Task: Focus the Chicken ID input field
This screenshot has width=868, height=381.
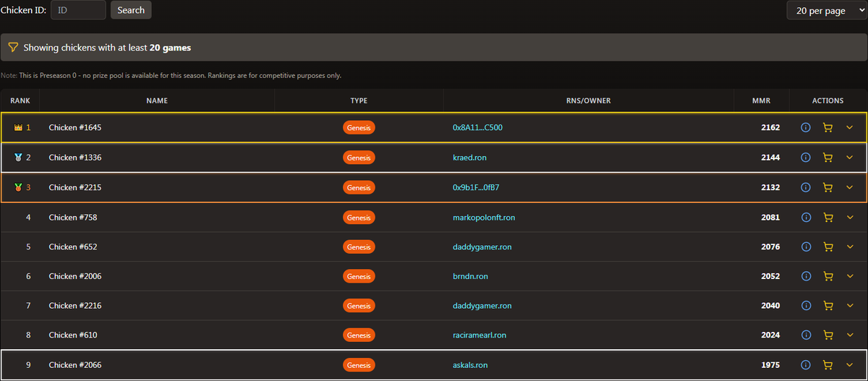Action: click(x=78, y=10)
